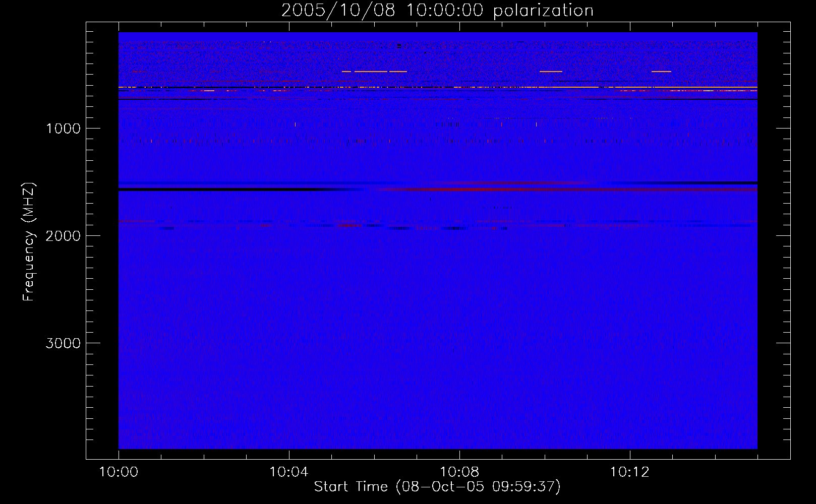The height and width of the screenshot is (504, 816).
Task: Click the "3000" frequency tick label
Action: tap(63, 343)
